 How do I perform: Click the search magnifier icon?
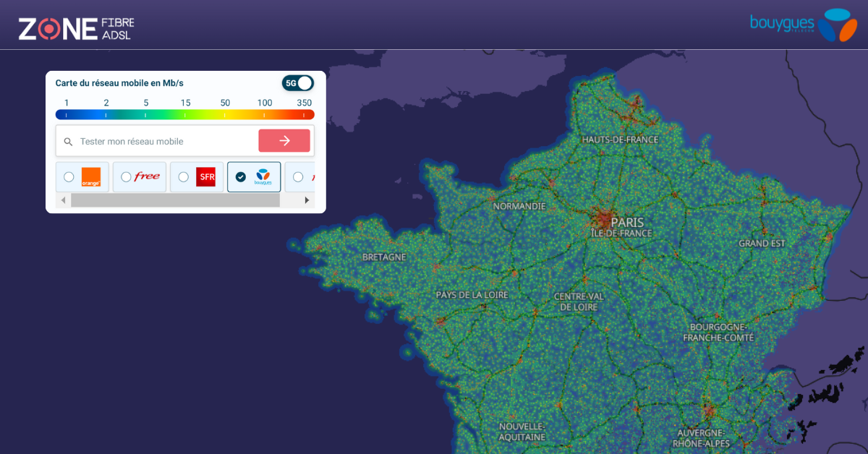[x=68, y=140]
